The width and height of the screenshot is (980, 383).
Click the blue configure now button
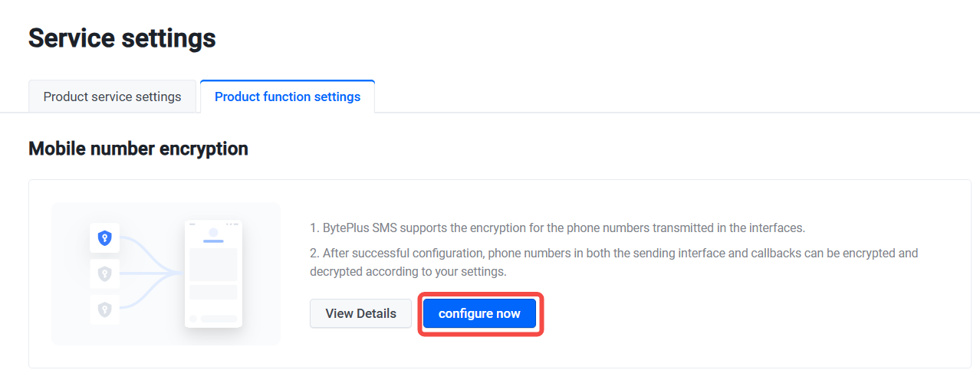(x=479, y=313)
